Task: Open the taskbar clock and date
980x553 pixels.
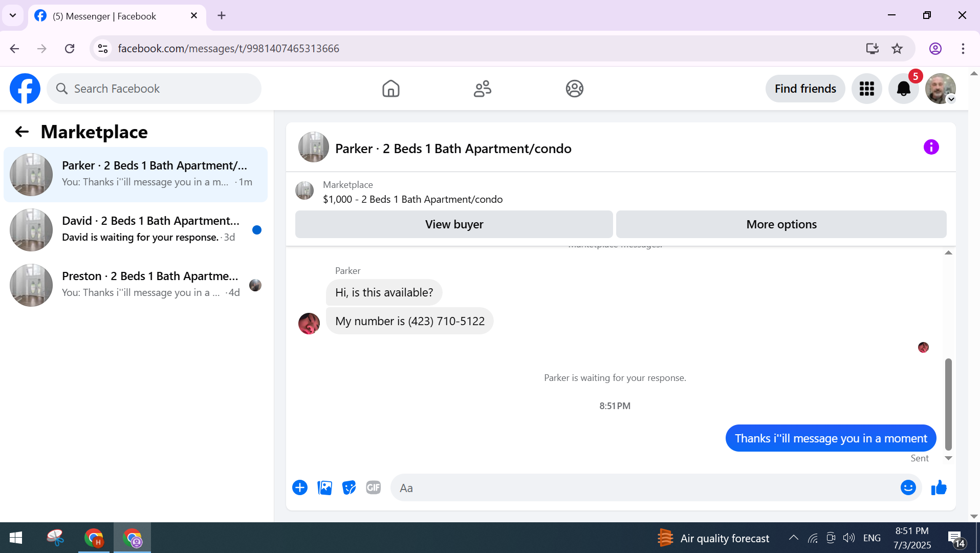Action: point(912,538)
